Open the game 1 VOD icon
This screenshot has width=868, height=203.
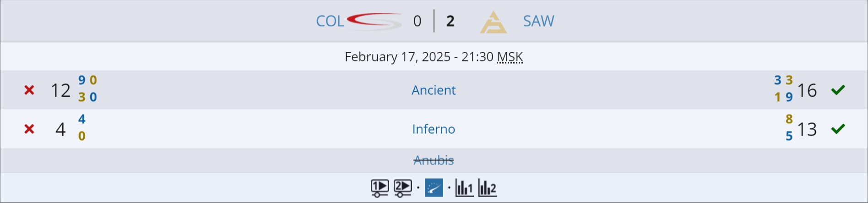380,188
